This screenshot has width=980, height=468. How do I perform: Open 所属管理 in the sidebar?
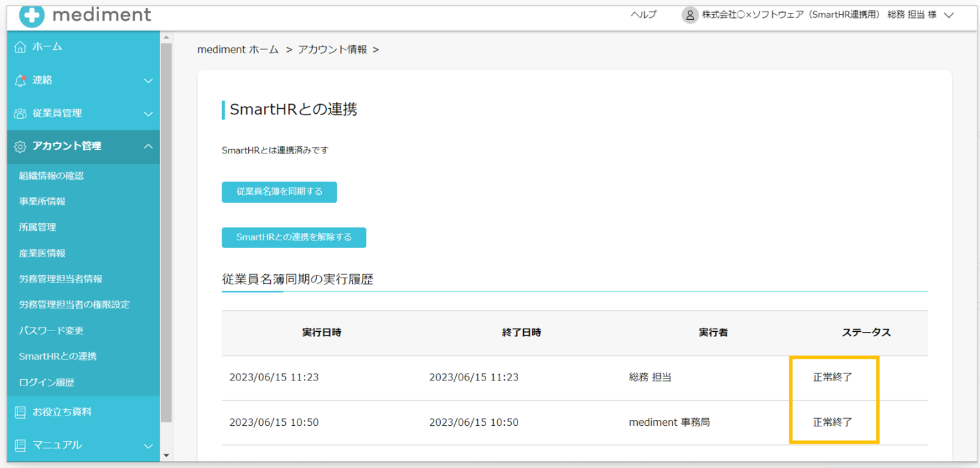[x=38, y=227]
